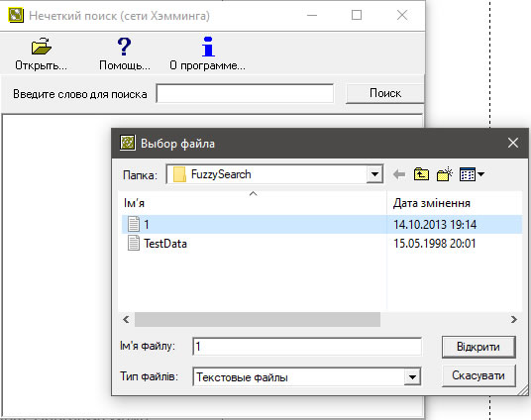The width and height of the screenshot is (531, 420).
Task: Create a new folder icon in dialog
Action: click(445, 174)
